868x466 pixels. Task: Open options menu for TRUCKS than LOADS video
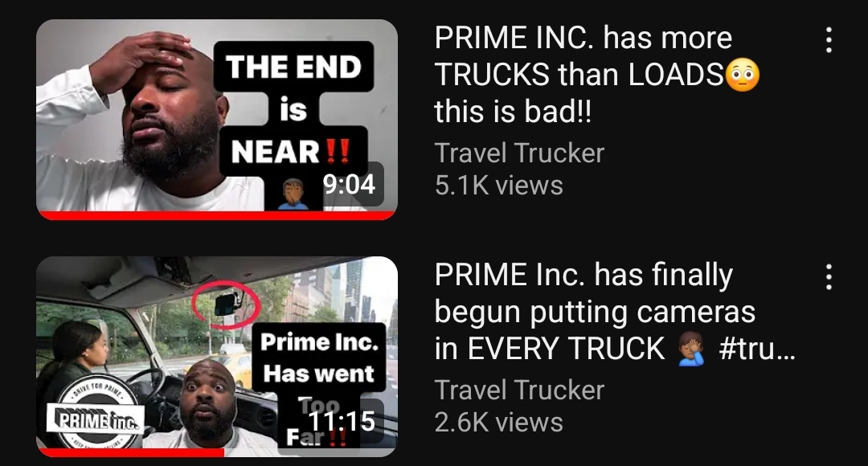[x=828, y=40]
